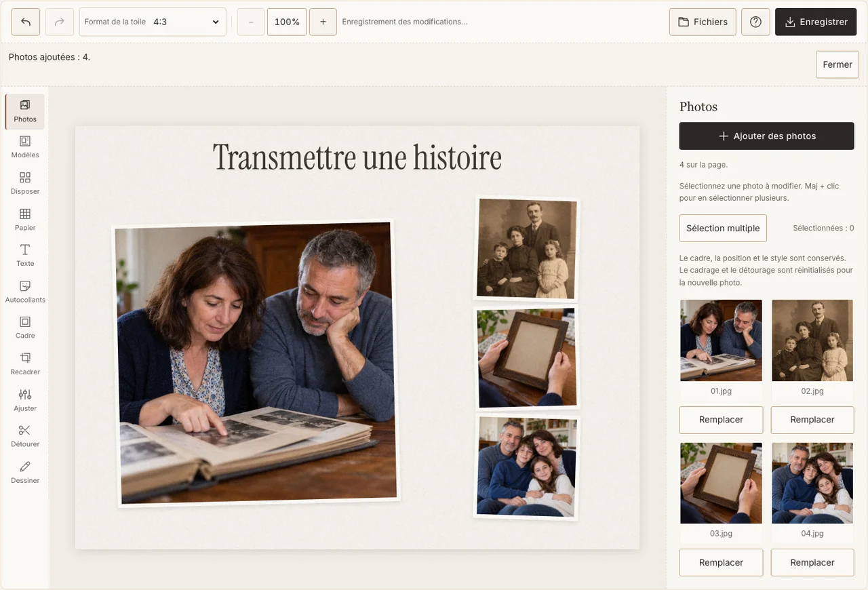This screenshot has width=868, height=590.
Task: Click the 'Photos ajoutées : 4.' message
Action: [50, 57]
